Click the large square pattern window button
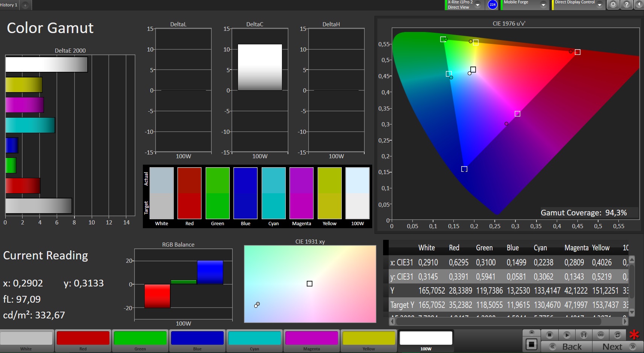This screenshot has width=644, height=353. 531,344
